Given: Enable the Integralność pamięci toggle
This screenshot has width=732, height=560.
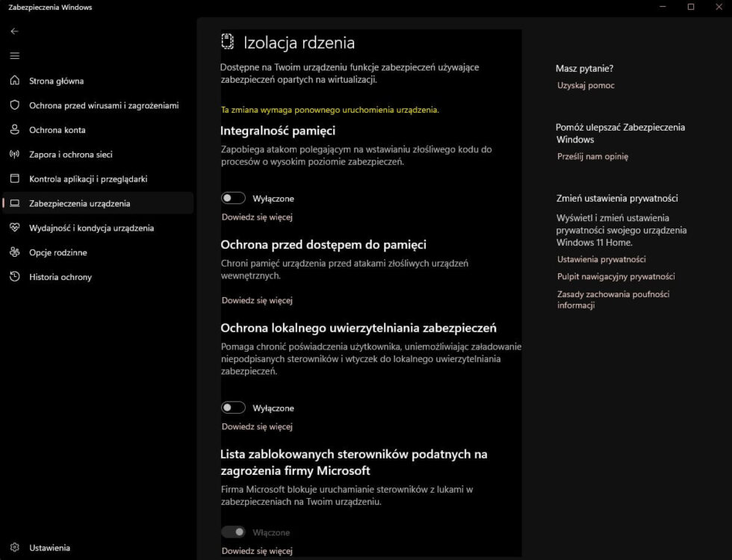Looking at the screenshot, I should [x=233, y=199].
